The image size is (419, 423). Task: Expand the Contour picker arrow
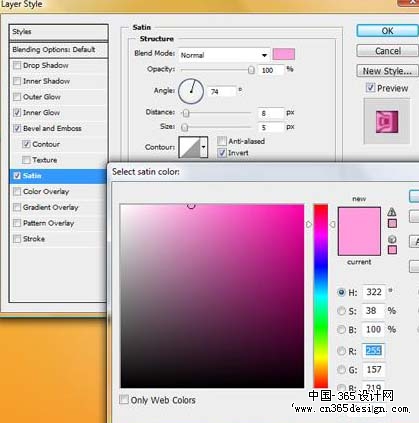(x=204, y=147)
